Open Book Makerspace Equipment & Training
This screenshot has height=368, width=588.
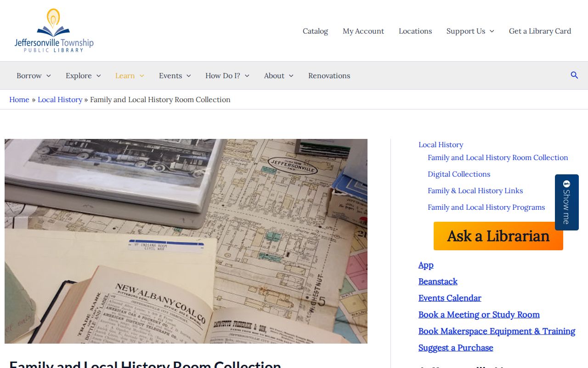click(x=497, y=331)
